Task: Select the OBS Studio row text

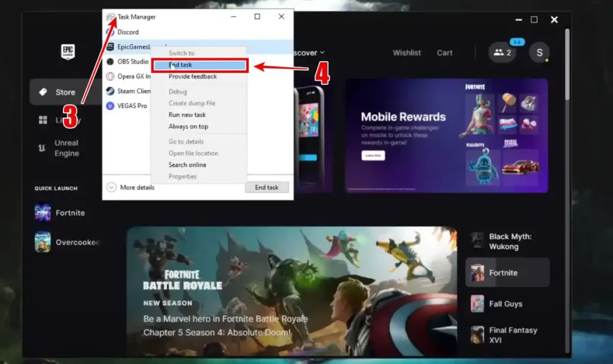Action: [x=133, y=62]
